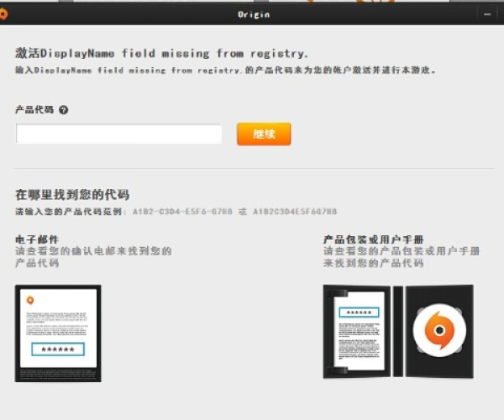This screenshot has width=504, height=420.
Task: Click the email instructions description text
Action: click(92, 257)
